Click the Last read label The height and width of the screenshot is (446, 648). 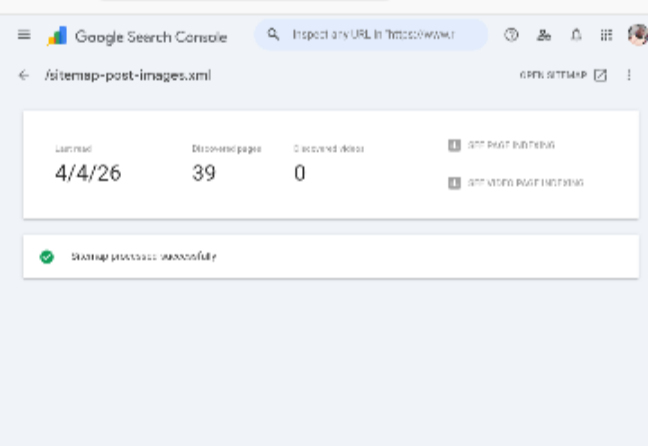pos(74,149)
